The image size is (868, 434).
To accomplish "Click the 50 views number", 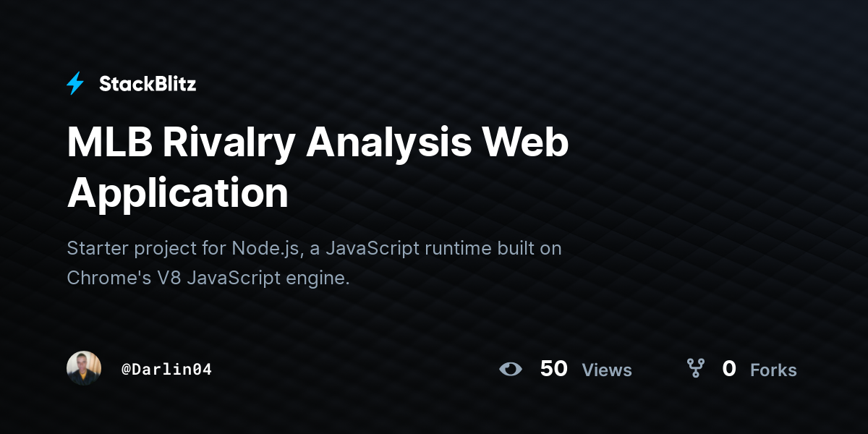I will [x=554, y=369].
